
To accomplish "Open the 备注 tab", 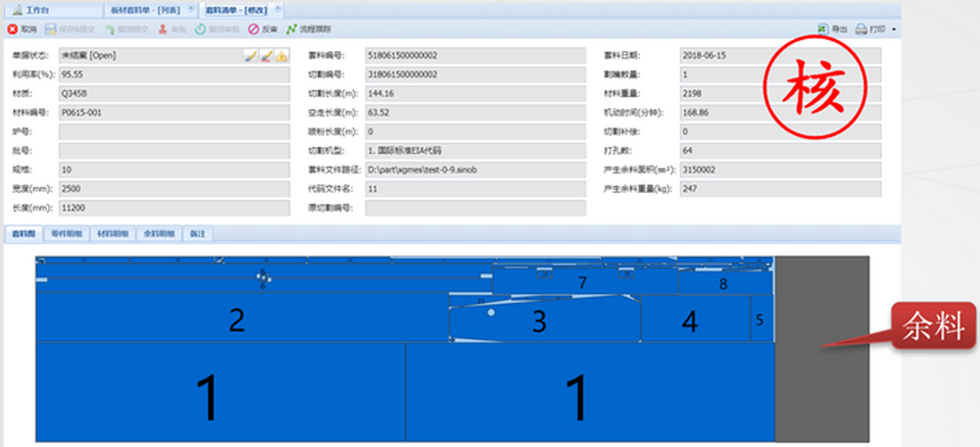I will click(x=198, y=234).
